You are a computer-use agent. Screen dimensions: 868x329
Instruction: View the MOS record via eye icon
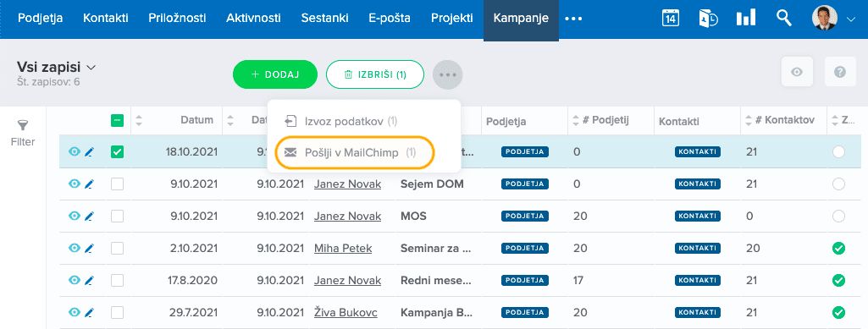click(75, 217)
